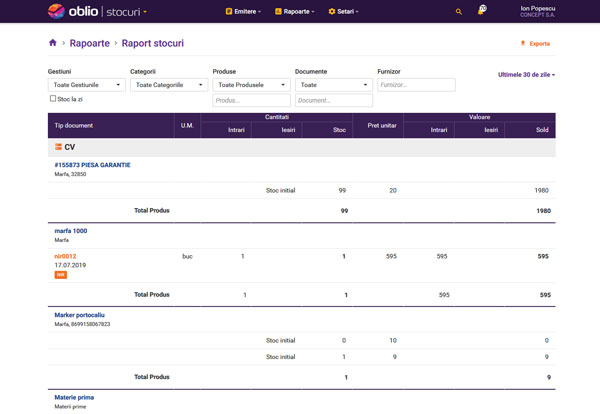The height and width of the screenshot is (414, 600).
Task: Click the Marfa, 8699158067823 subtitle
Action: point(82,324)
